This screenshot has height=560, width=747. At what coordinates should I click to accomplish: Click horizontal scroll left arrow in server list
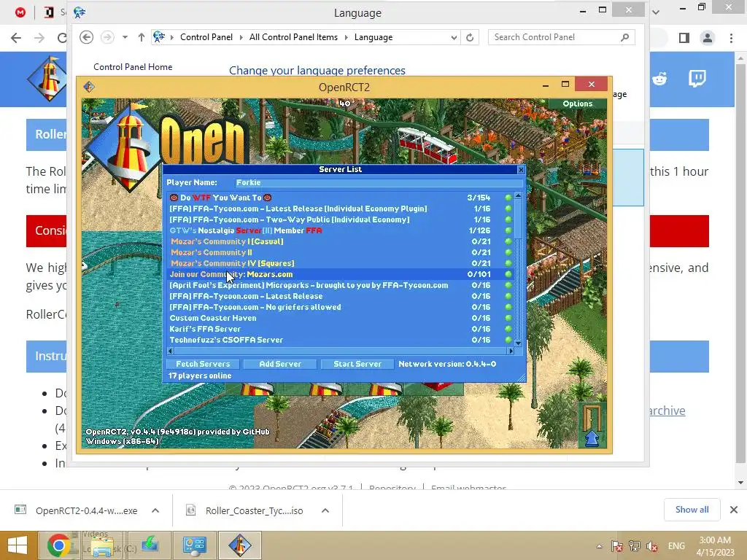[171, 351]
